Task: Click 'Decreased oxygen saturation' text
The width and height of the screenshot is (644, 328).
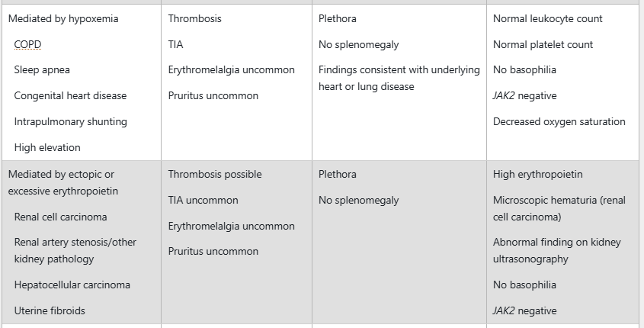Action: pyautogui.click(x=559, y=121)
